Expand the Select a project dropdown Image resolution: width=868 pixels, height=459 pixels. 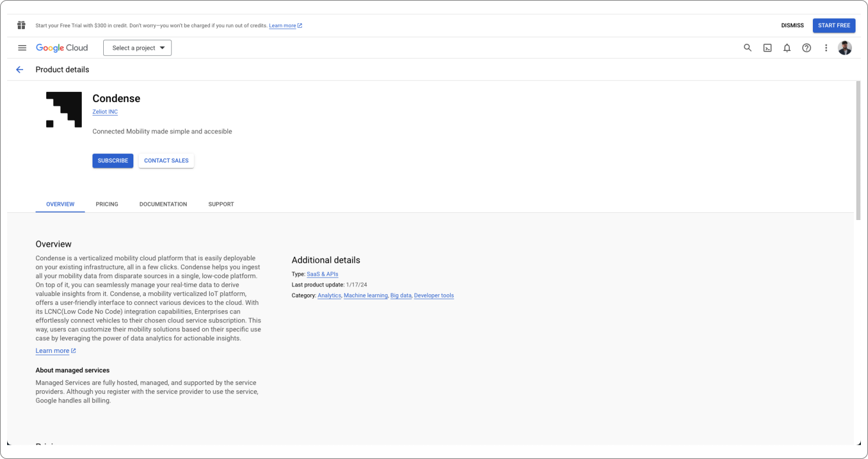point(138,48)
